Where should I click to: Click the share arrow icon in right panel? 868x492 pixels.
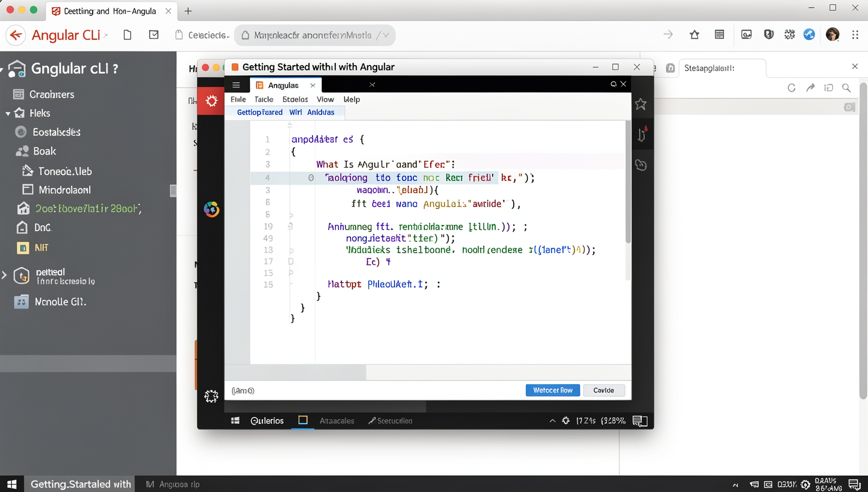click(x=810, y=88)
